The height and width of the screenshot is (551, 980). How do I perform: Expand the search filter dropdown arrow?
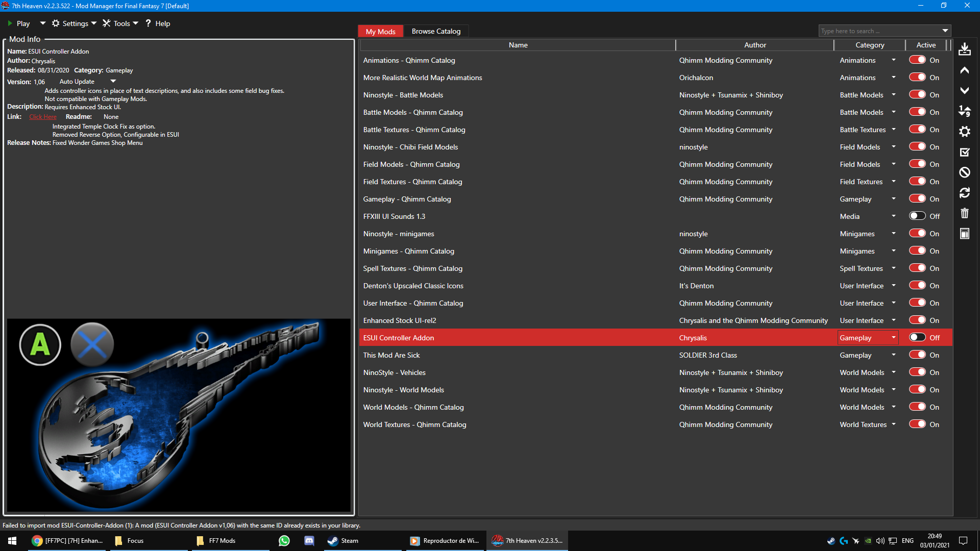[x=945, y=31]
